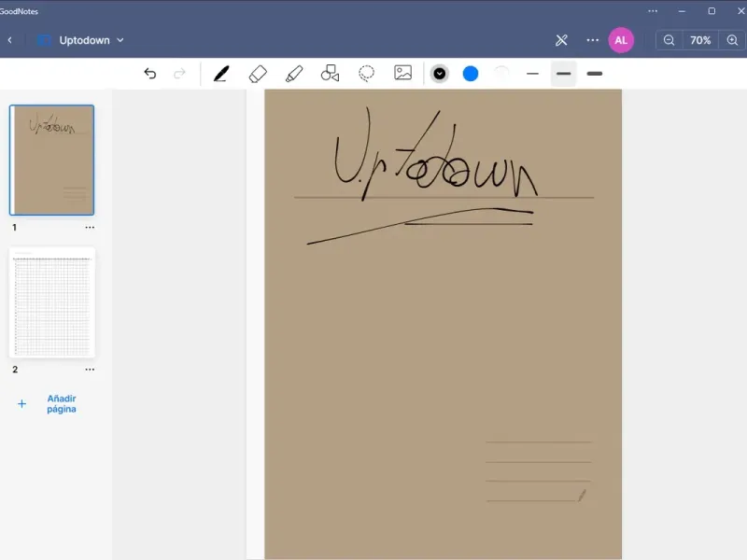Click the redo arrow icon
This screenshot has height=560, width=747.
(179, 74)
